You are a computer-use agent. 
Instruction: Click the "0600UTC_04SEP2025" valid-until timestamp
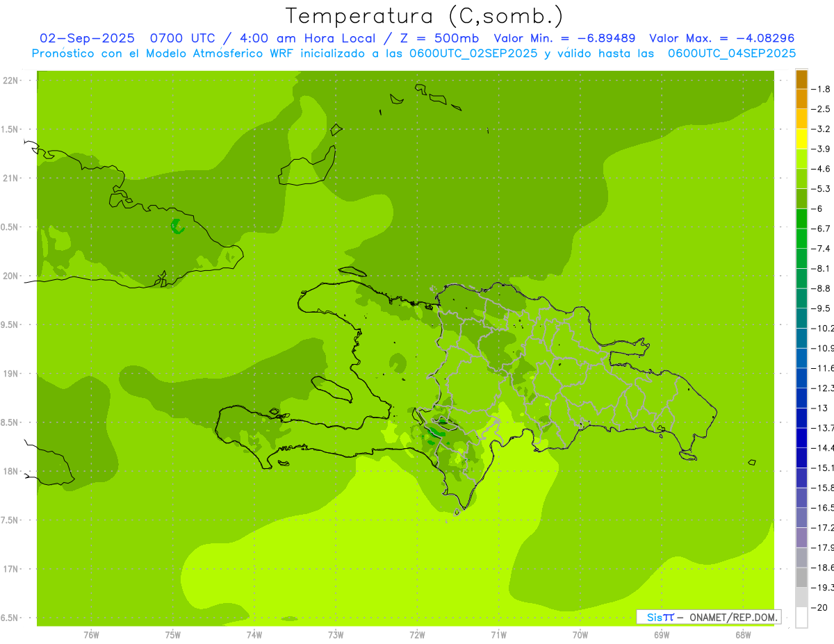pyautogui.click(x=732, y=53)
